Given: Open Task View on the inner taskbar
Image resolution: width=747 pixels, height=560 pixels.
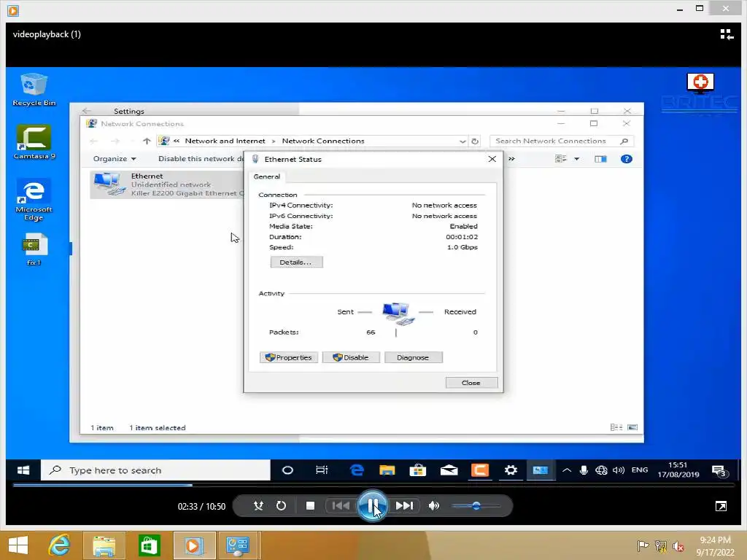Looking at the screenshot, I should click(x=322, y=470).
